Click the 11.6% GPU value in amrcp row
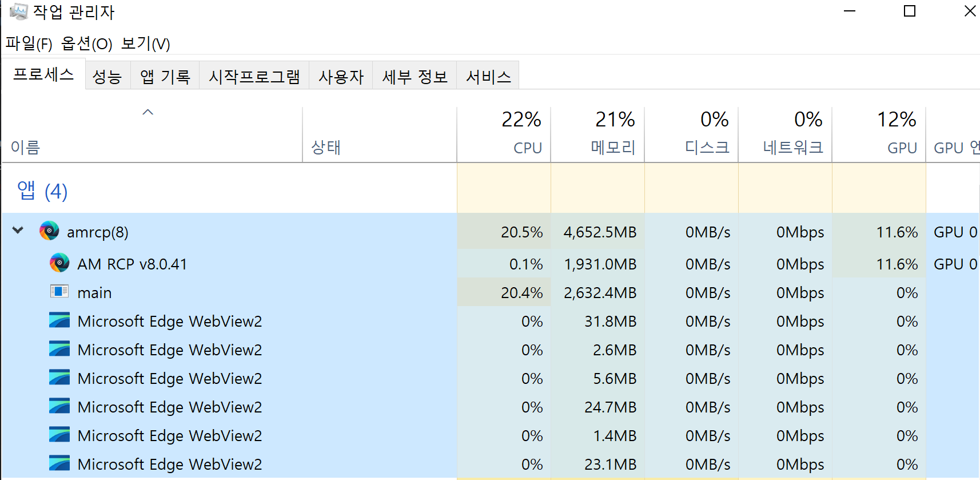Screen dimensions: 980x480 (897, 232)
